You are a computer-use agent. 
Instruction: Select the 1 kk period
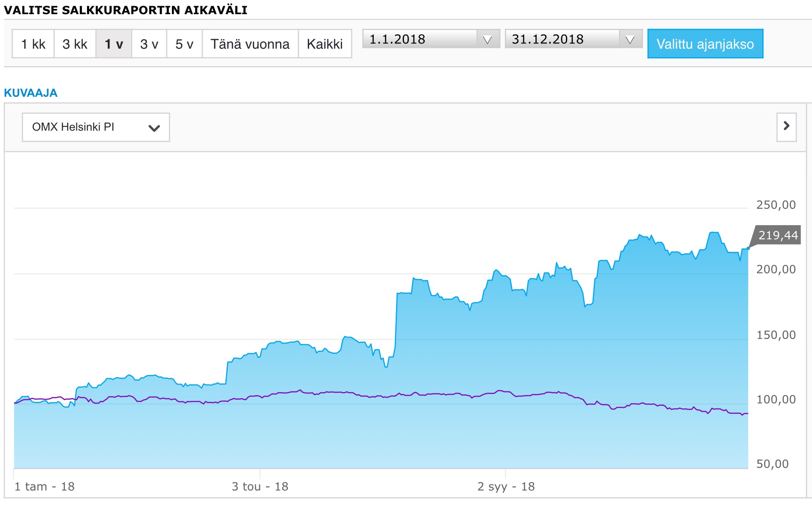(33, 44)
